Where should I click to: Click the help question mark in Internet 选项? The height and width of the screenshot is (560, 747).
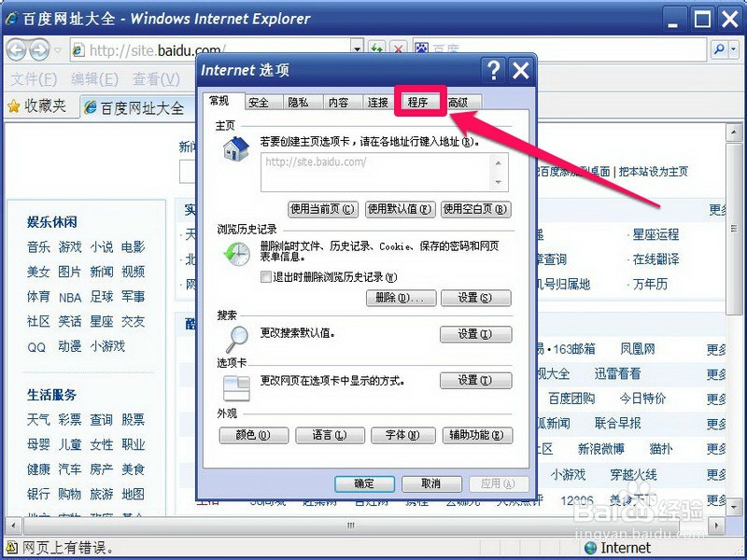pos(494,71)
